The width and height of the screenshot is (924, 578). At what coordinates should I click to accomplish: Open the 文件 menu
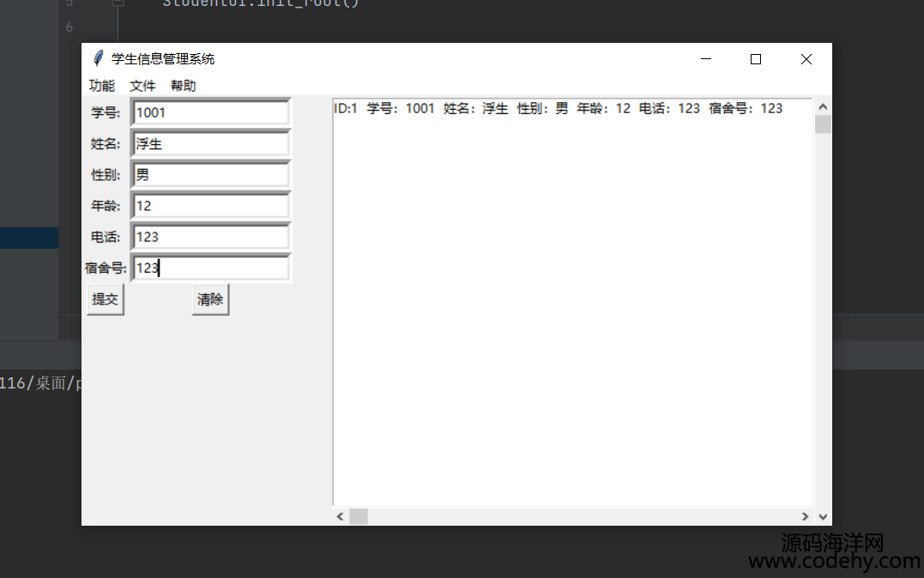point(142,86)
